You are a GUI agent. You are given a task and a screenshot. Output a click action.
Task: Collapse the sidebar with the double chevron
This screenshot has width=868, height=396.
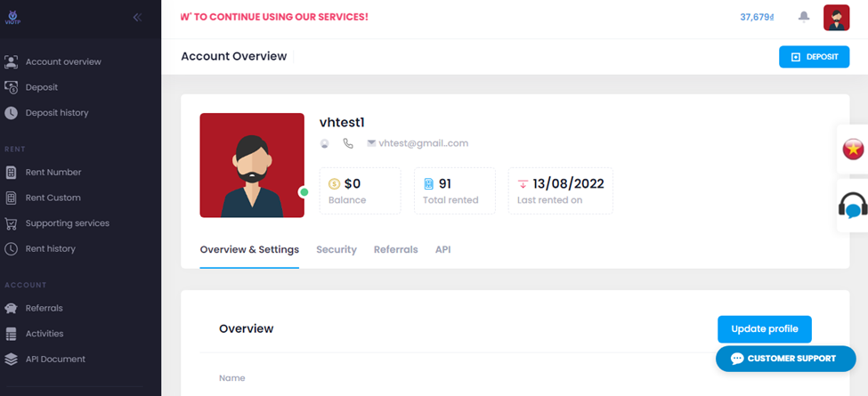pos(137,17)
